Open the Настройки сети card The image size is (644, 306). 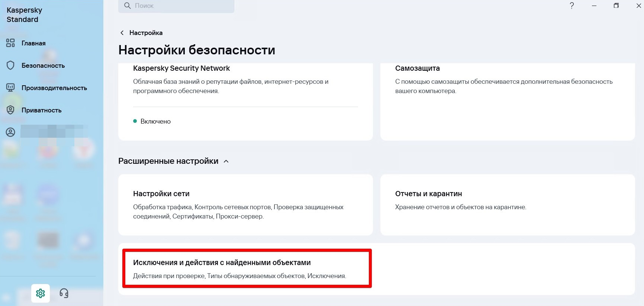click(245, 205)
